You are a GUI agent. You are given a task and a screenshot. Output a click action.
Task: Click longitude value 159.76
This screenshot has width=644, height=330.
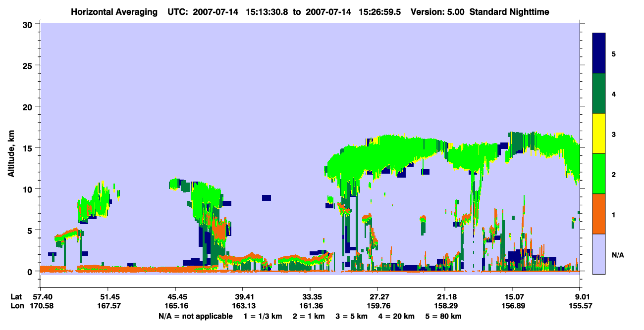tap(377, 306)
